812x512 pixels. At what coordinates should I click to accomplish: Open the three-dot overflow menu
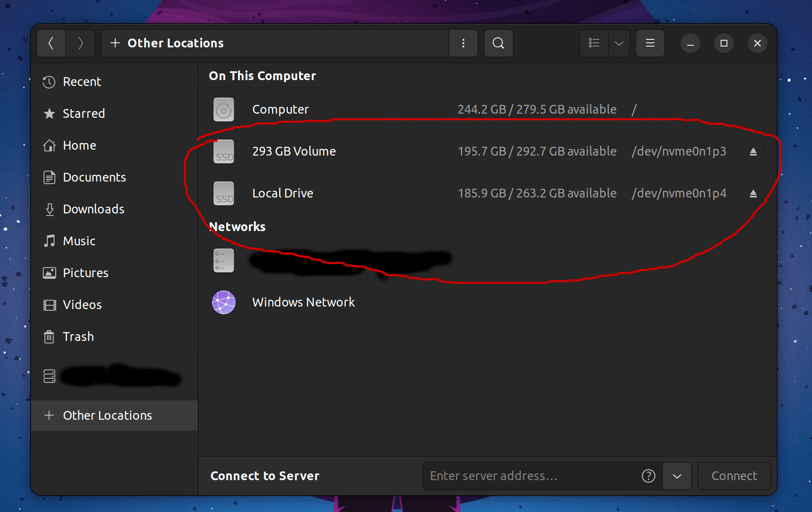(x=463, y=42)
